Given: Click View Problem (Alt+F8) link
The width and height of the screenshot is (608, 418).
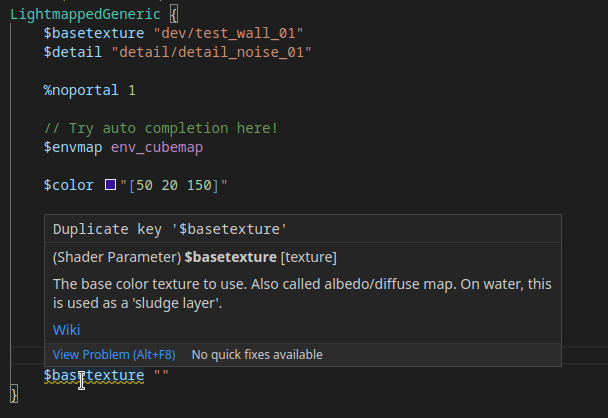Looking at the screenshot, I should (114, 355).
